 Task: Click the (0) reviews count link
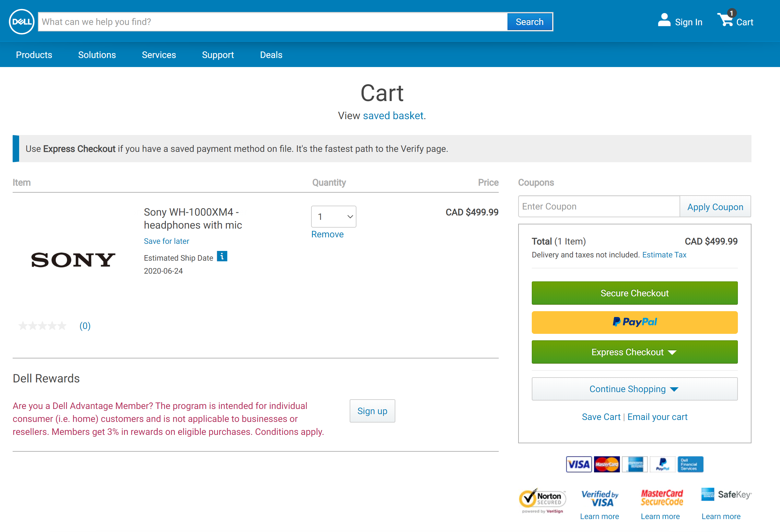(x=85, y=326)
